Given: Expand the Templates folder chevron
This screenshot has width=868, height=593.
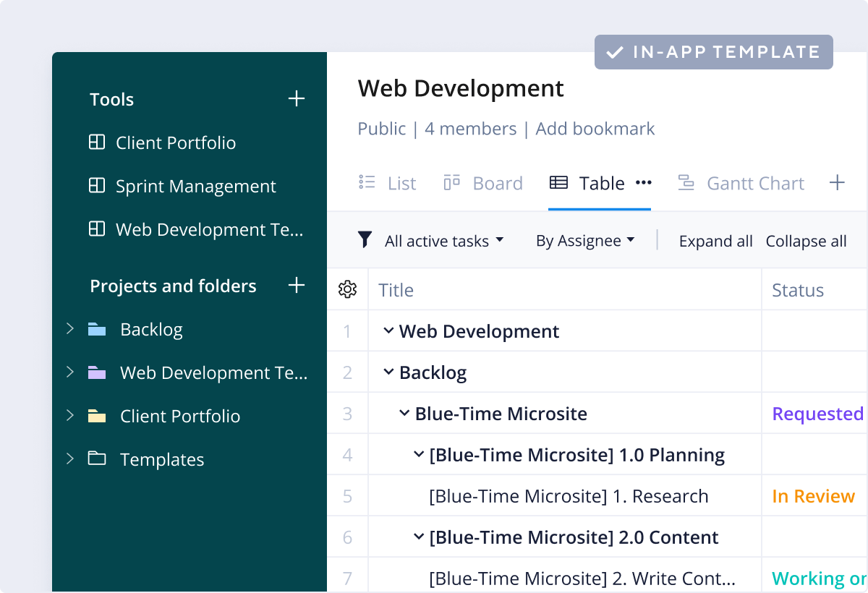Looking at the screenshot, I should click(x=70, y=459).
